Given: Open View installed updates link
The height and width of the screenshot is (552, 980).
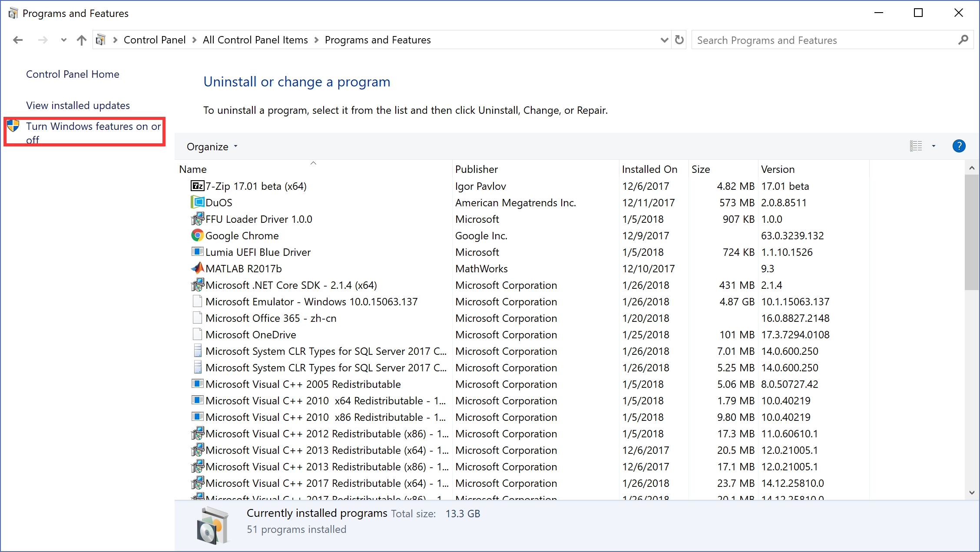Looking at the screenshot, I should (78, 106).
